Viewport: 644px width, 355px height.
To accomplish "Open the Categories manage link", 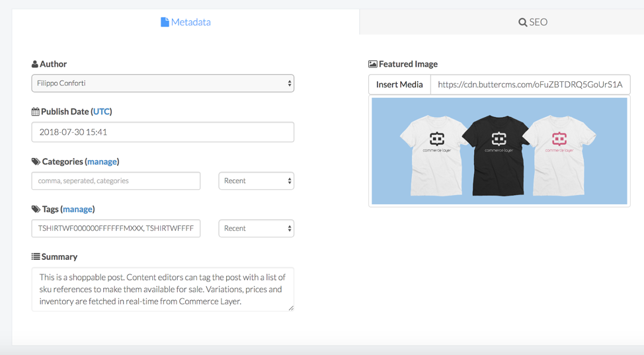I will [102, 162].
